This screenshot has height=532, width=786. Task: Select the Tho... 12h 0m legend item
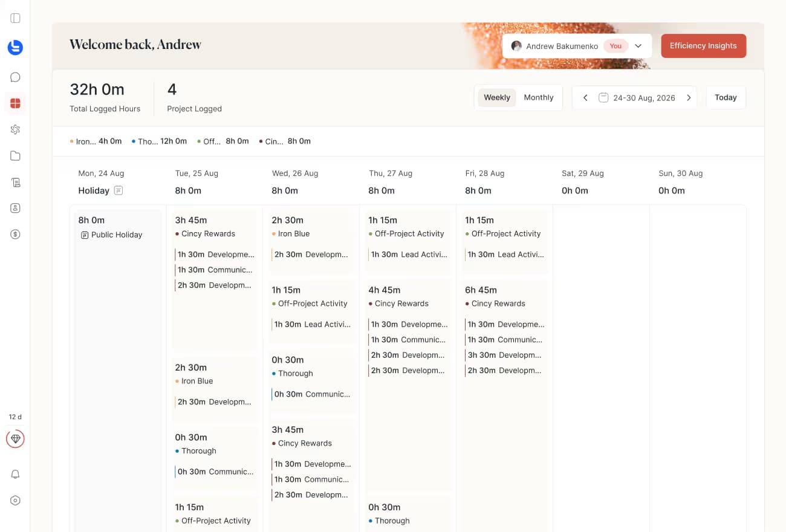[x=159, y=141]
